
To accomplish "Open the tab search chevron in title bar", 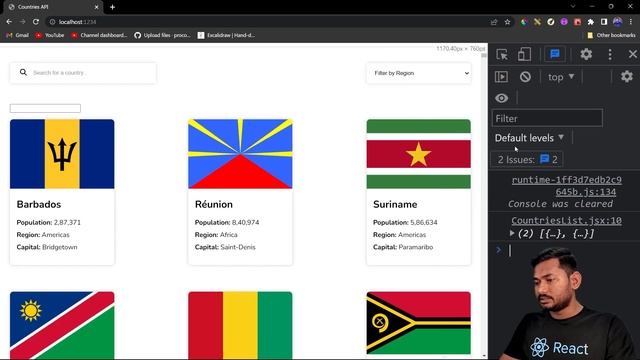I will click(573, 7).
